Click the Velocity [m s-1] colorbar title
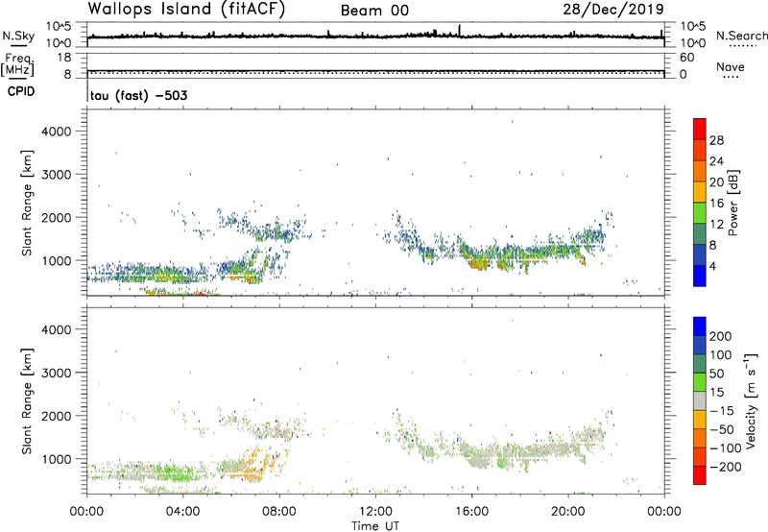The width and height of the screenshot is (768, 532). point(751,400)
